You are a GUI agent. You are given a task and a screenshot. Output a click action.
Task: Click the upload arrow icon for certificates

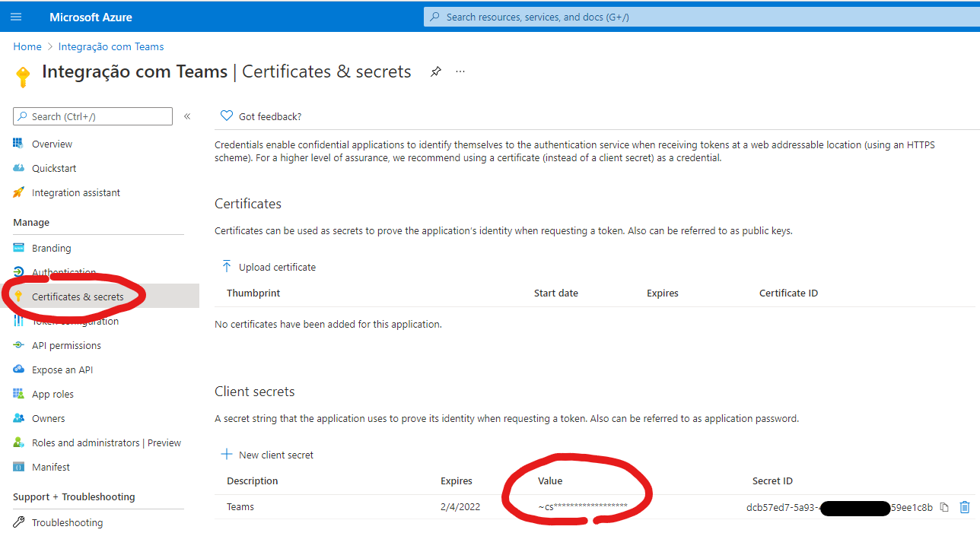[x=226, y=267]
